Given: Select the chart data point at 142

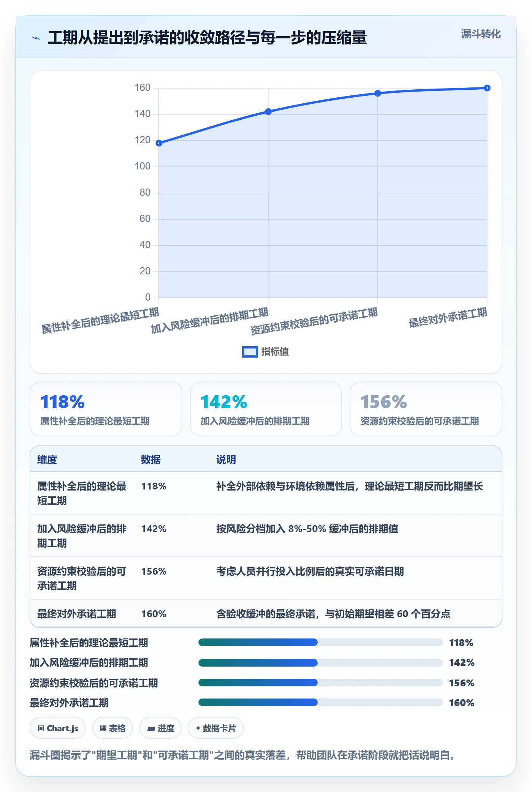Looking at the screenshot, I should tap(268, 112).
